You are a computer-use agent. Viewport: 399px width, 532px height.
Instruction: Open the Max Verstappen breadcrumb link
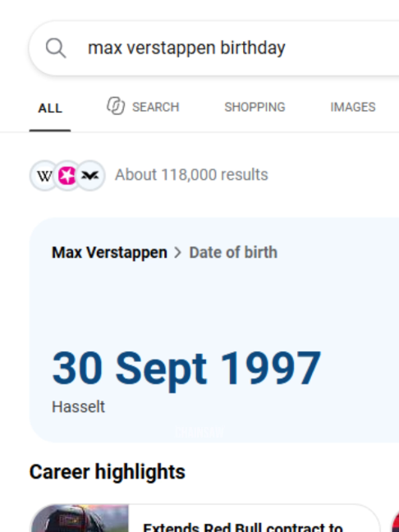(109, 252)
